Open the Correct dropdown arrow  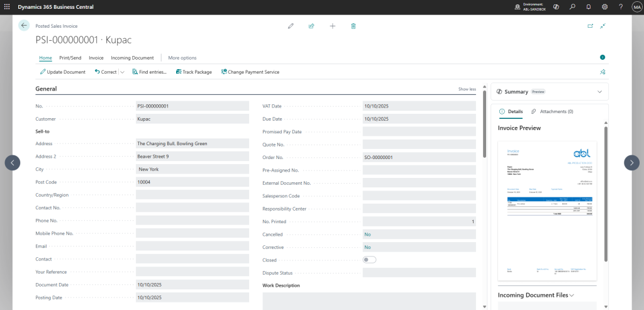pos(122,72)
